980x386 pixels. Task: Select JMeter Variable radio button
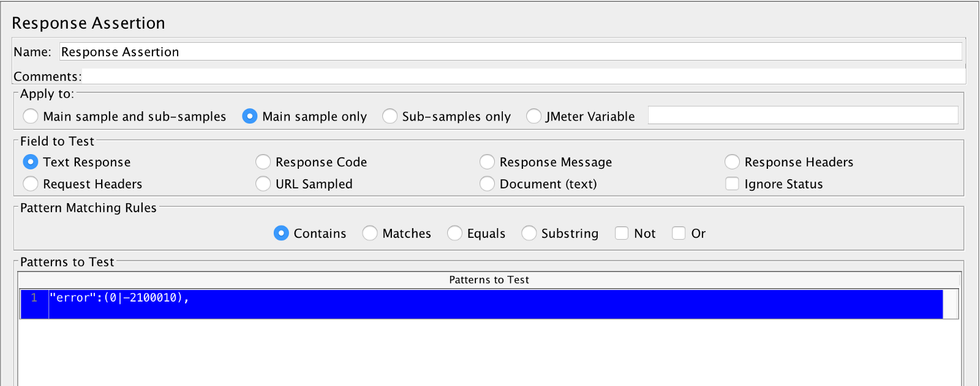coord(533,116)
